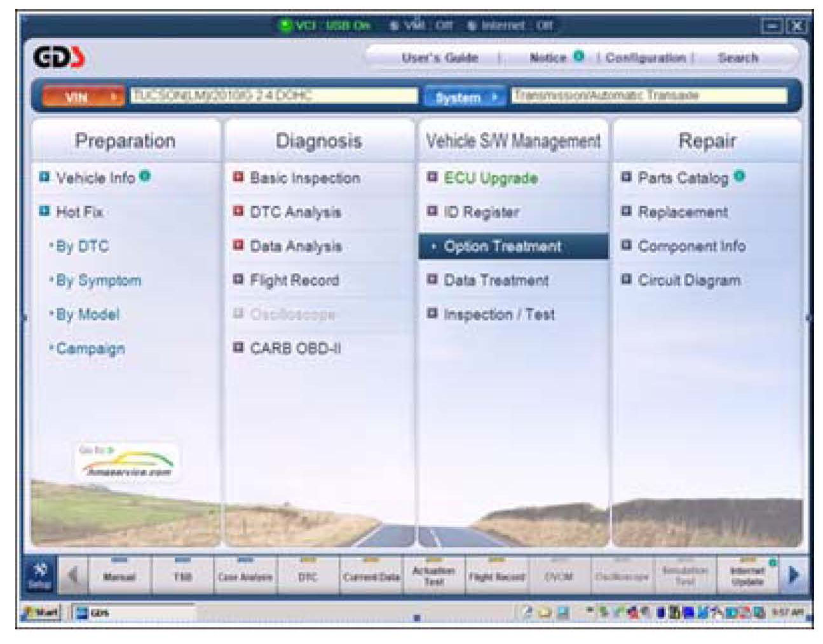Image resolution: width=823 pixels, height=644 pixels.
Task: Open the Setup tool icon
Action: point(40,574)
